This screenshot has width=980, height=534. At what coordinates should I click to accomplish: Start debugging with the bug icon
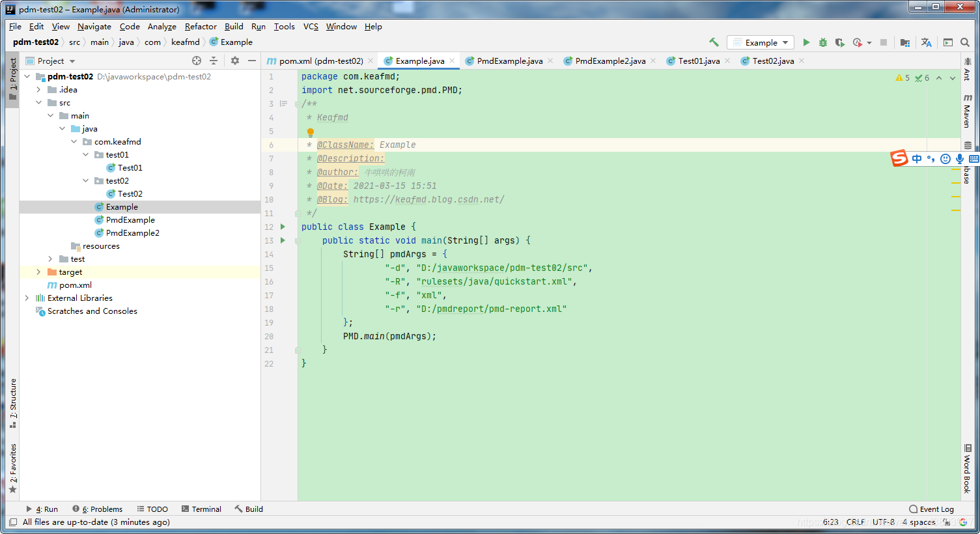[823, 42]
